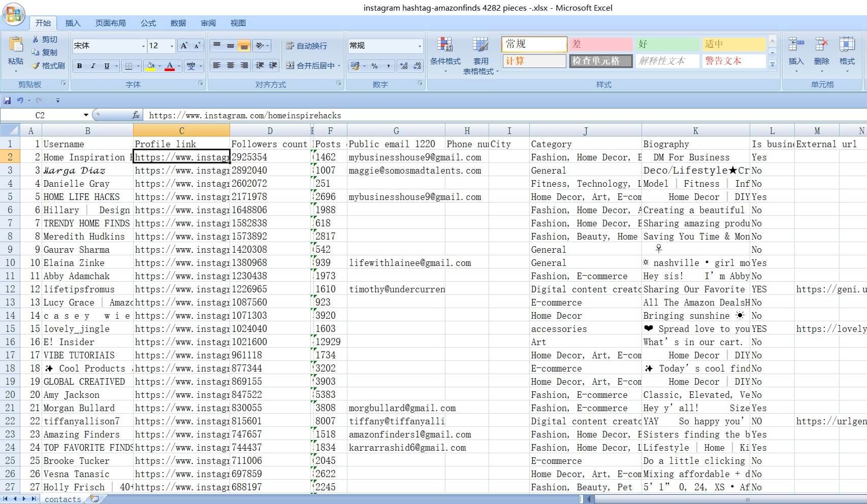This screenshot has height=504, width=867.
Task: Click Merge & Center (合并后居中) button
Action: (310, 65)
